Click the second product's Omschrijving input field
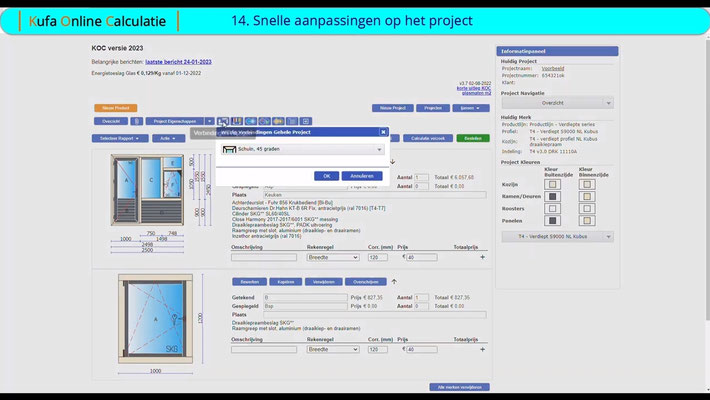The image size is (710, 400). 264,350
